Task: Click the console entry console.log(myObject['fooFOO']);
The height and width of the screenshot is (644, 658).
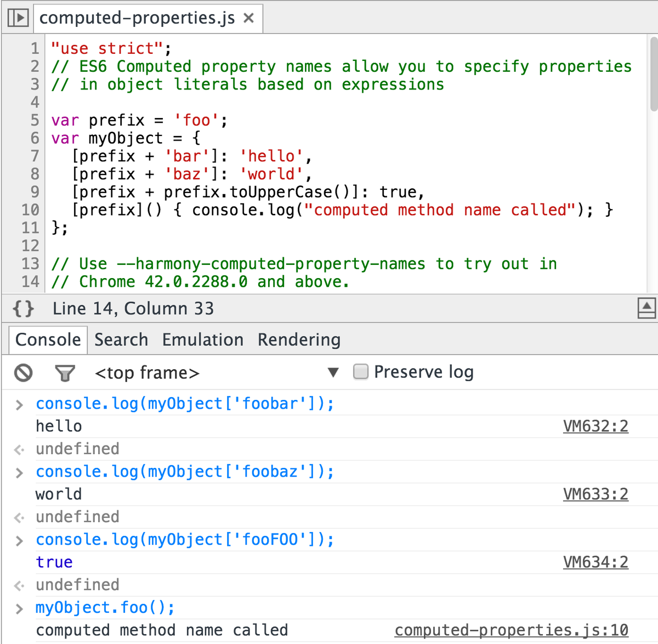Action: [185, 540]
